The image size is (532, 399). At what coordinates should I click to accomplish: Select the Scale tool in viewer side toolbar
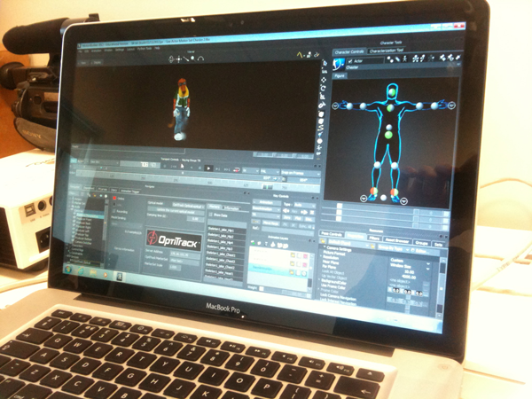tap(323, 97)
